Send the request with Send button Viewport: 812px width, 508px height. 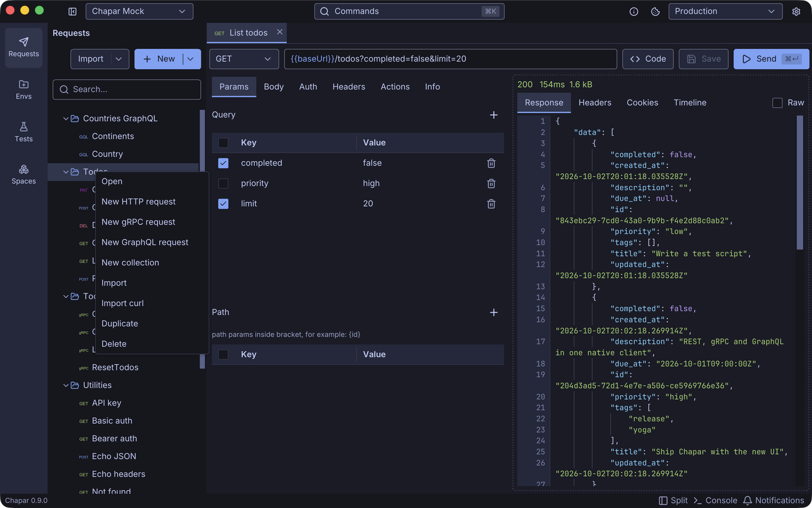(x=771, y=59)
